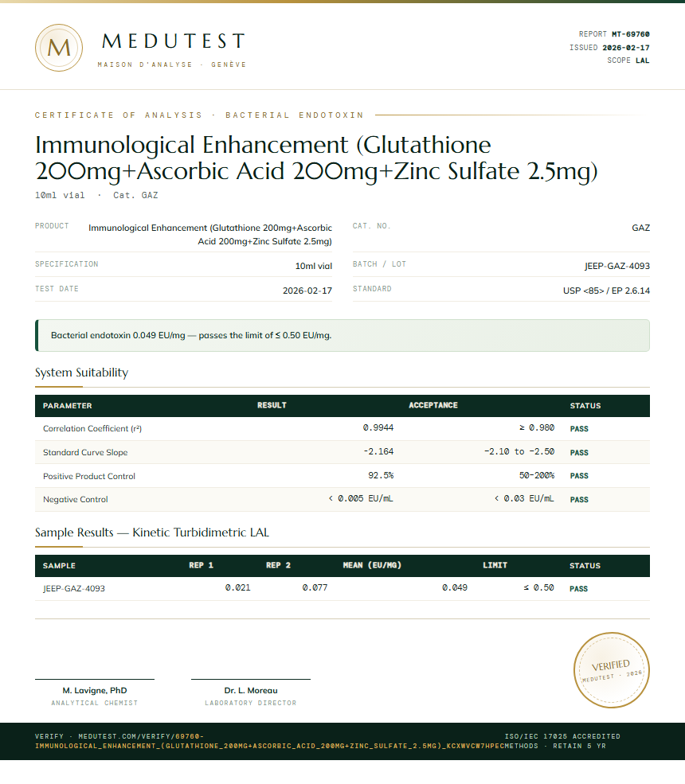Click the Standard Curve Slope row label
This screenshot has width=685, height=784.
(x=85, y=453)
